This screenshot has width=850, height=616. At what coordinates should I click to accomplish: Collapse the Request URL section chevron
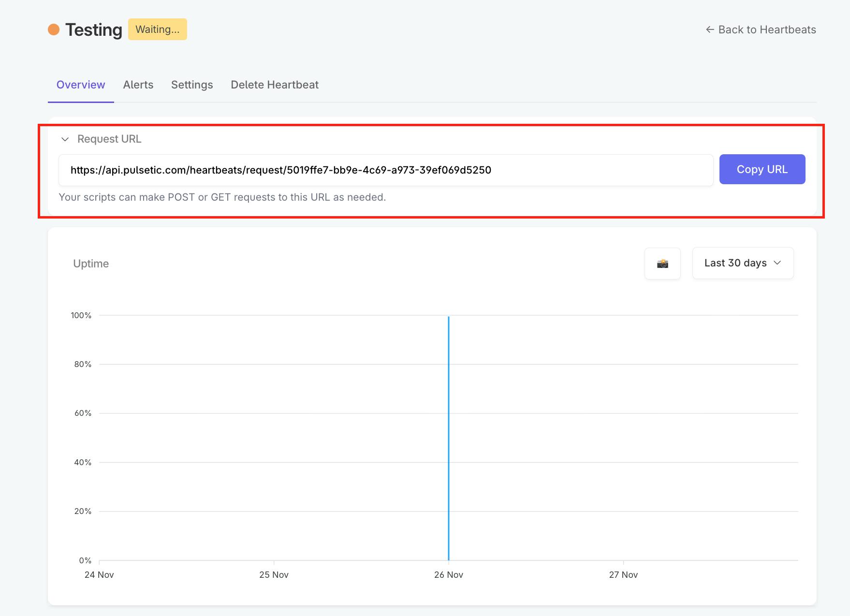tap(65, 139)
